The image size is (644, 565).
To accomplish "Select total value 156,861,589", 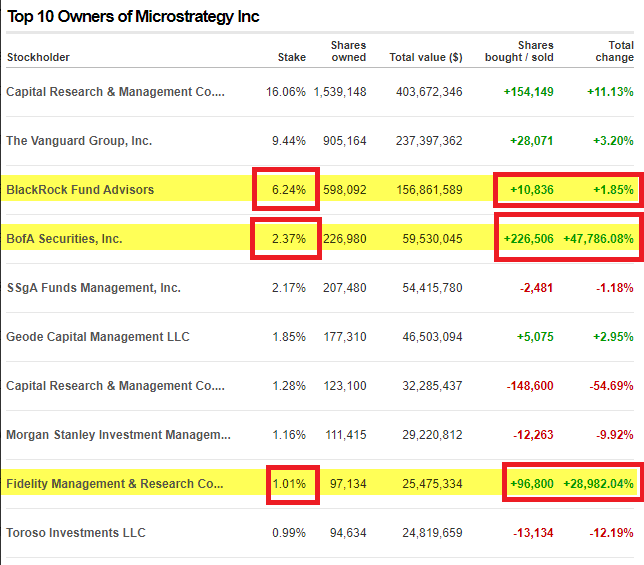I will [x=430, y=190].
